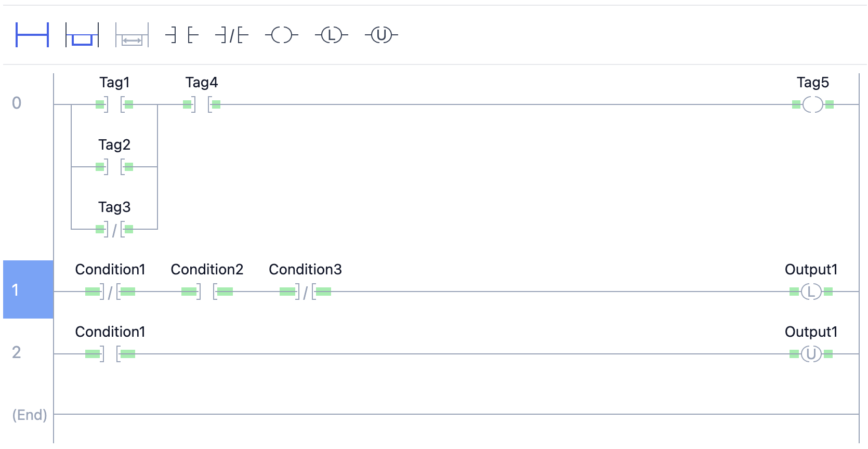
Task: Select the Tag1 contact on rung 0
Action: click(x=114, y=104)
